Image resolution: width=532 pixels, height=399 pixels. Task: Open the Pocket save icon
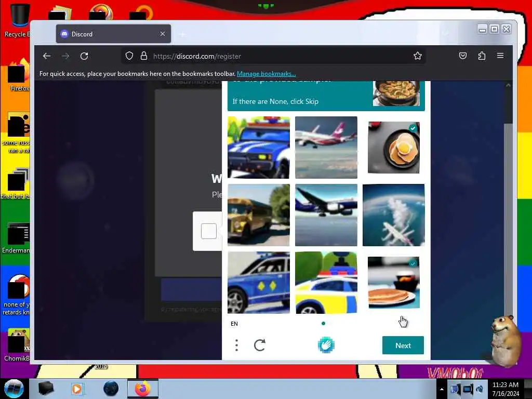[463, 56]
